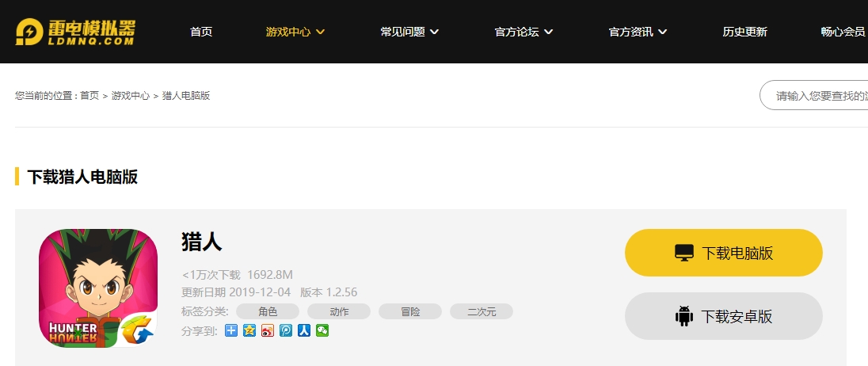Click the yellow 下载电脑版 button

[724, 253]
